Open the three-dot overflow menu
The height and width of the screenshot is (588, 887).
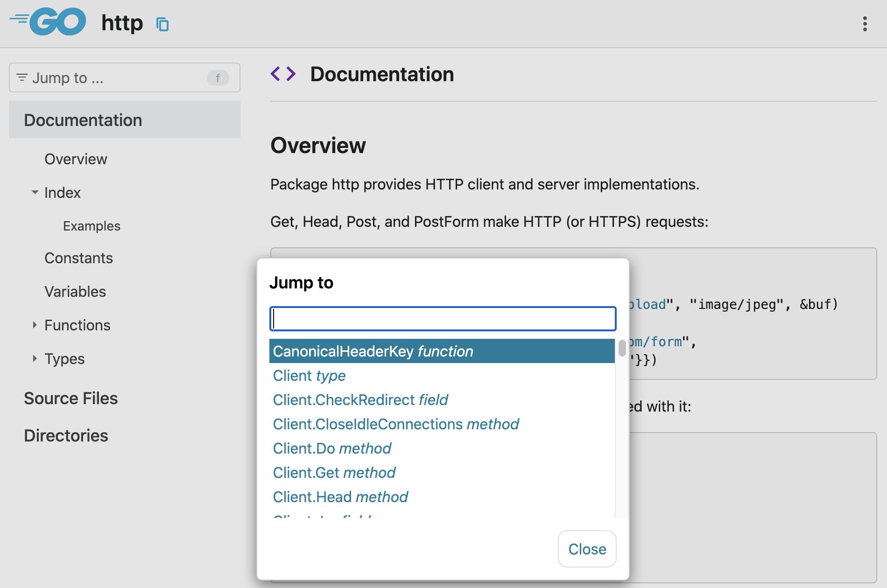[x=865, y=23]
